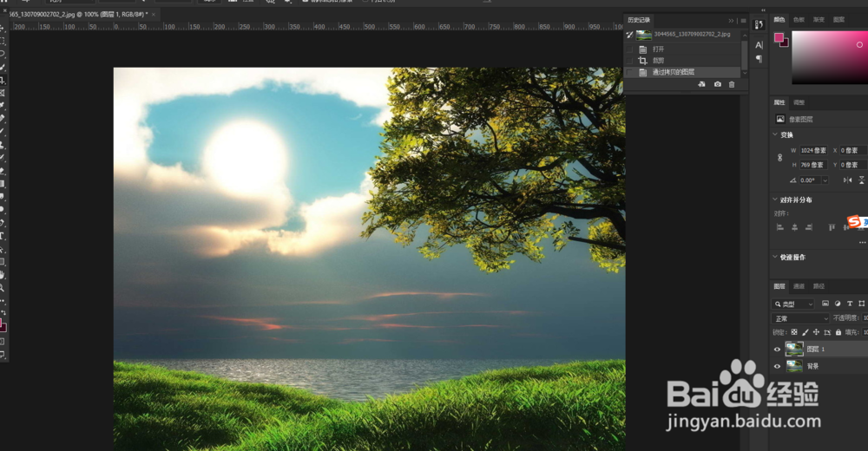The width and height of the screenshot is (868, 451).
Task: Select the 背景 layer name
Action: click(x=812, y=366)
